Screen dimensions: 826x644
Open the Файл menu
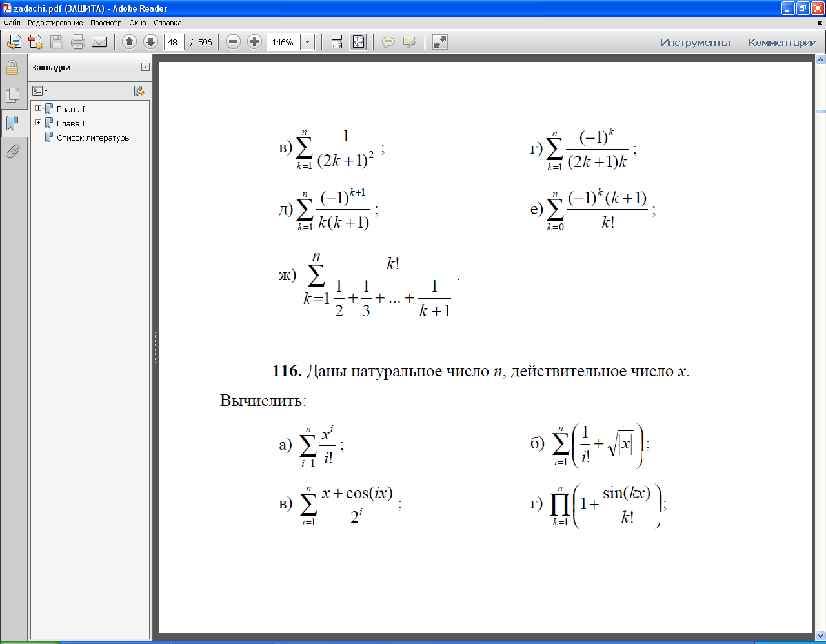click(12, 23)
